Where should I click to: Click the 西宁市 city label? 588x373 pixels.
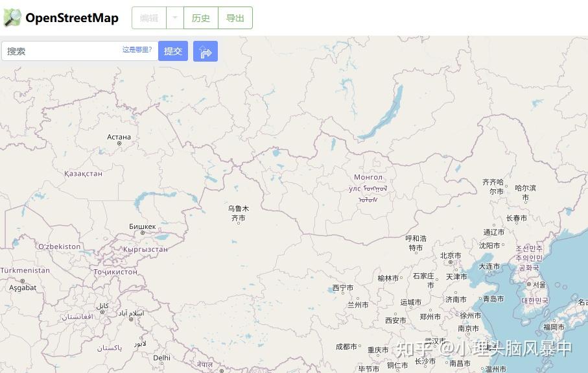343,288
